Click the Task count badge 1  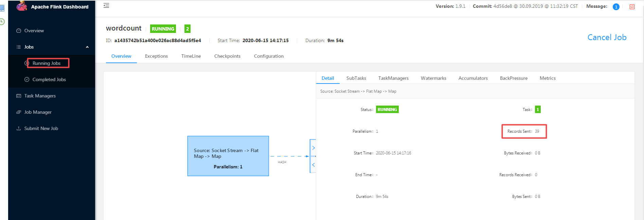[x=538, y=109]
